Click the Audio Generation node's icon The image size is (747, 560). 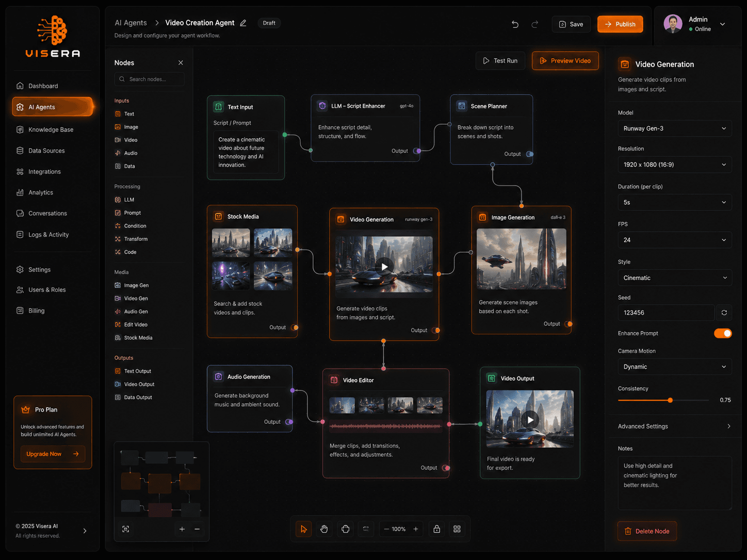click(x=218, y=376)
